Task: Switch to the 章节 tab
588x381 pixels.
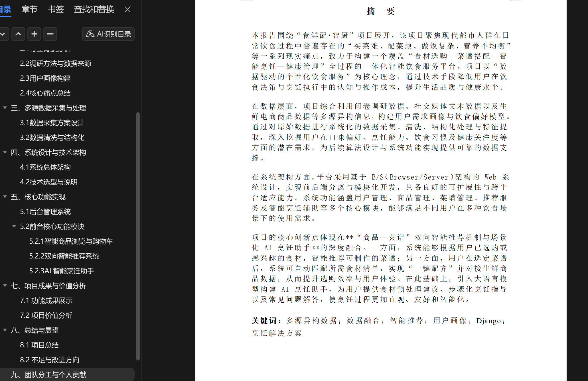Action: pos(29,9)
